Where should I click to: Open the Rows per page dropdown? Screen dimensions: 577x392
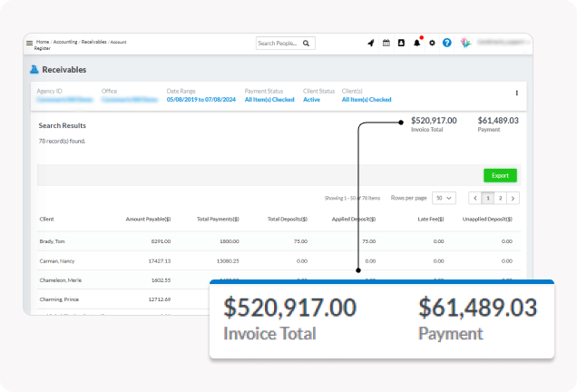pyautogui.click(x=444, y=198)
